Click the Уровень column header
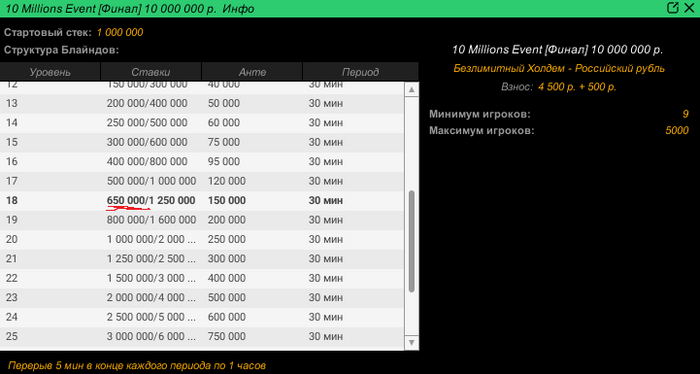The width and height of the screenshot is (700, 374). (x=50, y=72)
